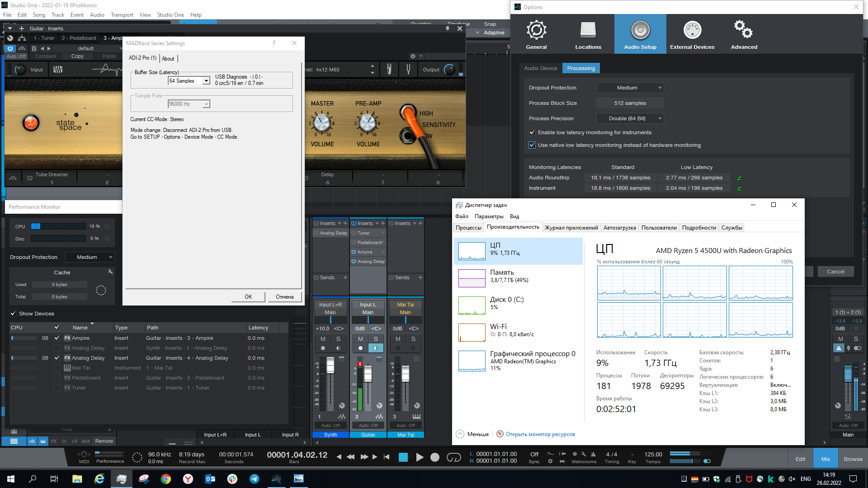The width and height of the screenshot is (868, 488).
Task: Enable low latency monitoring for instruments checkbox
Action: click(532, 132)
